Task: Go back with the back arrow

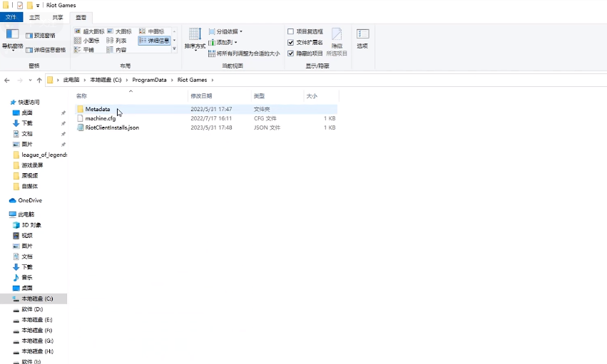Action: (7, 80)
